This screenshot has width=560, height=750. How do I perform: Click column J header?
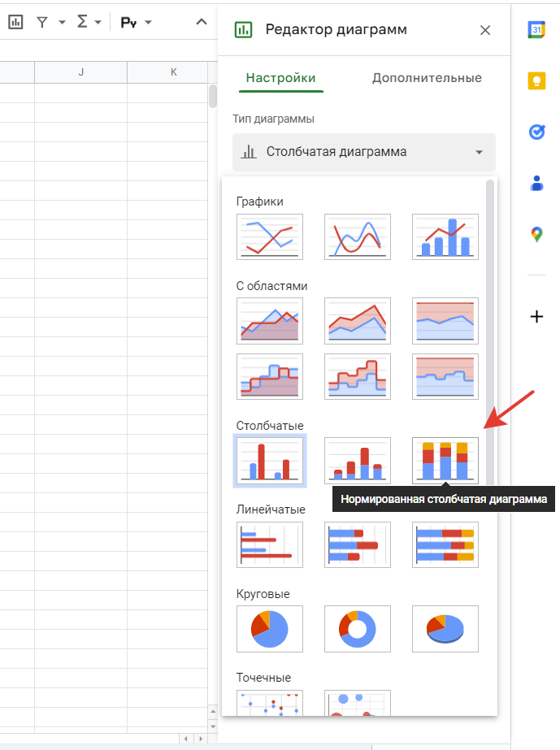tap(80, 72)
